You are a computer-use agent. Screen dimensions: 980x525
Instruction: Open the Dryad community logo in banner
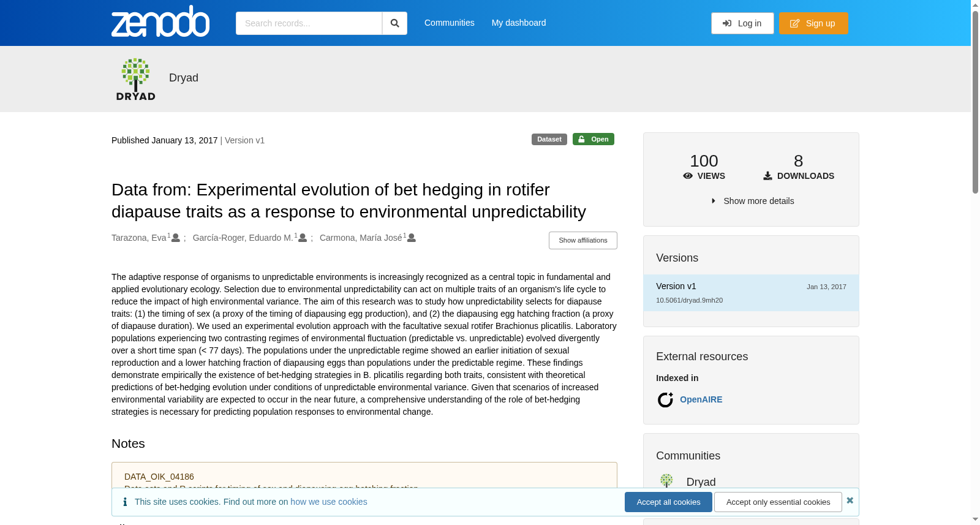(136, 79)
